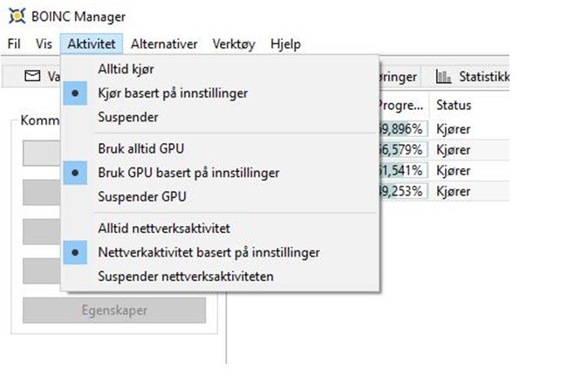Viewport: 588px width, 376px height.
Task: Click the envelope icon on the first tab
Action: coord(32,77)
